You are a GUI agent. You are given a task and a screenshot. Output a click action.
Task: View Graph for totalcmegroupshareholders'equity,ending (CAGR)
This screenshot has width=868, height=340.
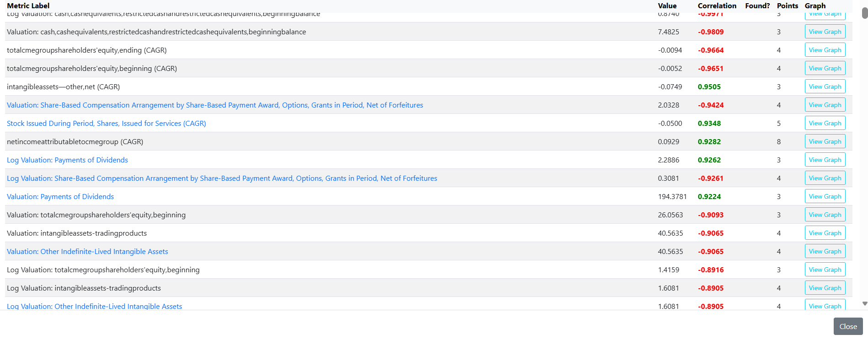pos(825,50)
